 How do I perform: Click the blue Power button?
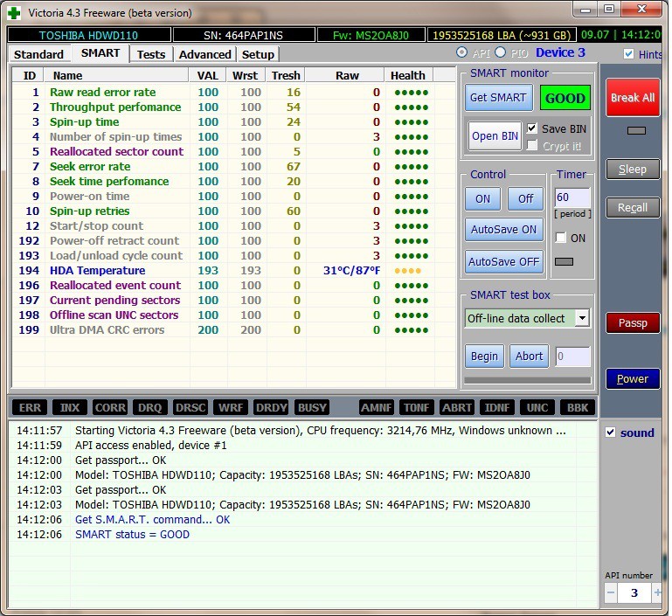tap(633, 378)
